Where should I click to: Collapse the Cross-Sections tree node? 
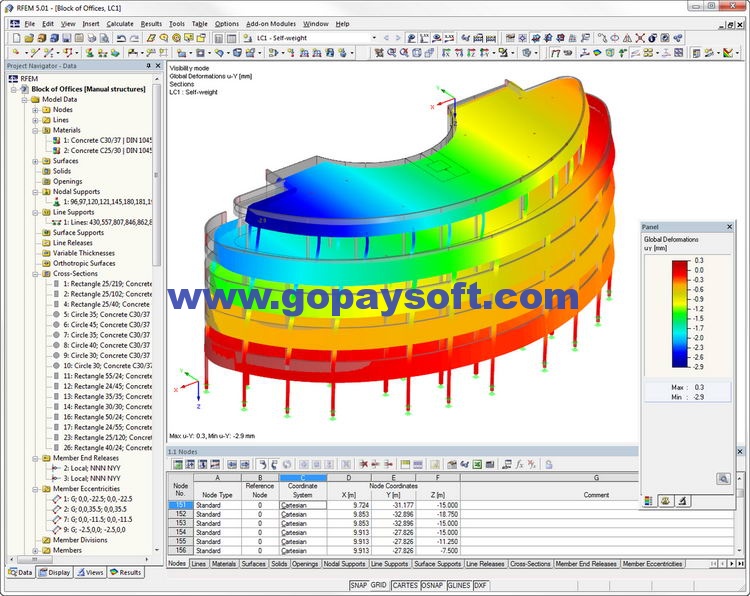tap(35, 274)
